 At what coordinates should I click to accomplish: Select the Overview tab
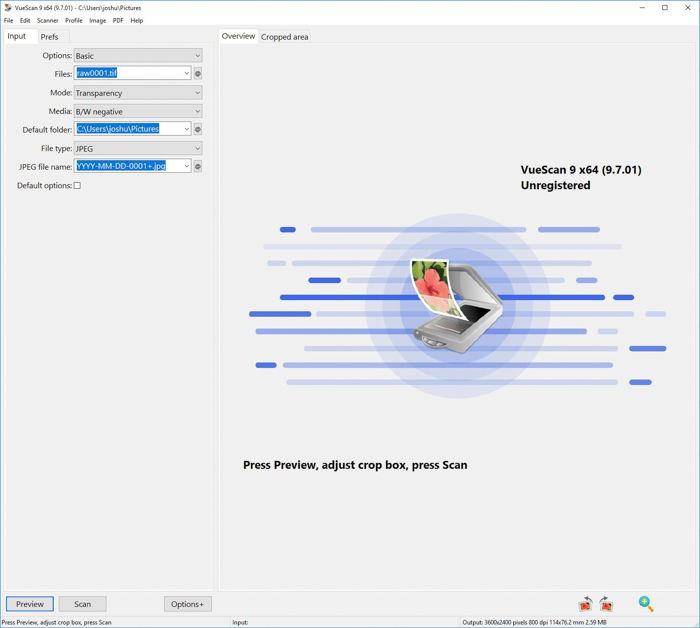coord(238,36)
